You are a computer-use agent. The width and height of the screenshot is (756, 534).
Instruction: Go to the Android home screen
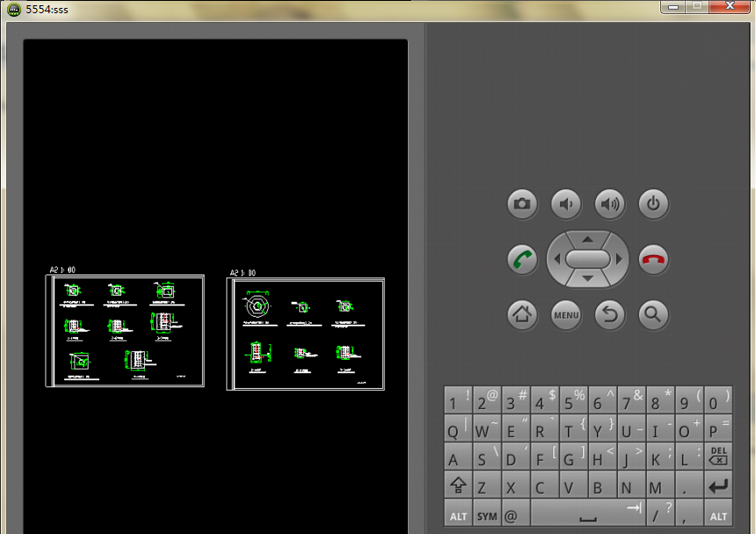[x=522, y=314]
